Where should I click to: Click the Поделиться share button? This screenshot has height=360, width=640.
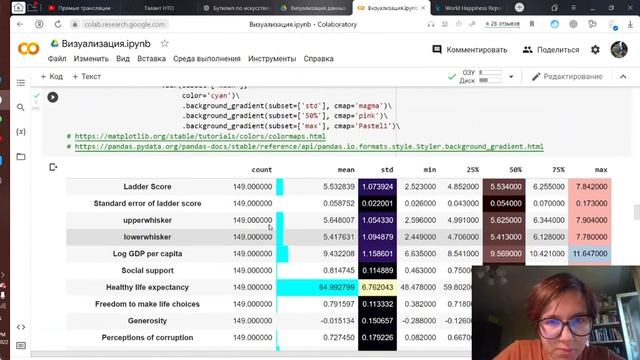coord(551,50)
